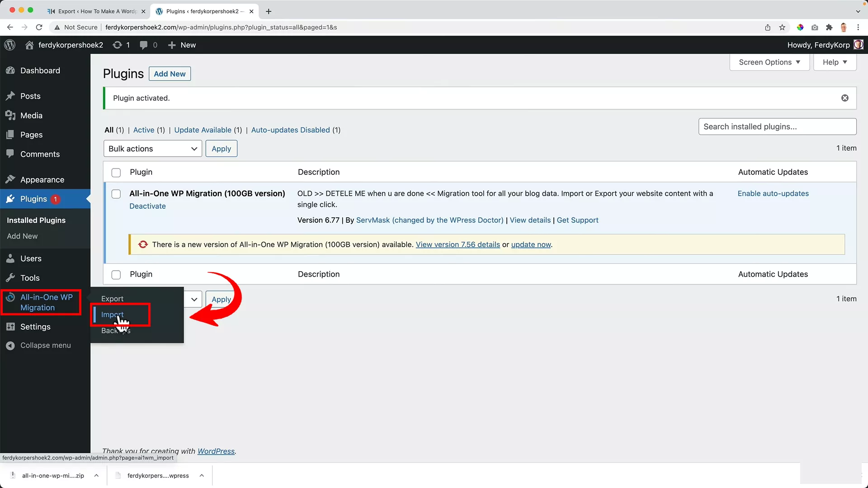Open the FerdyKorp profile avatar
This screenshot has height=488, width=868.
point(858,45)
